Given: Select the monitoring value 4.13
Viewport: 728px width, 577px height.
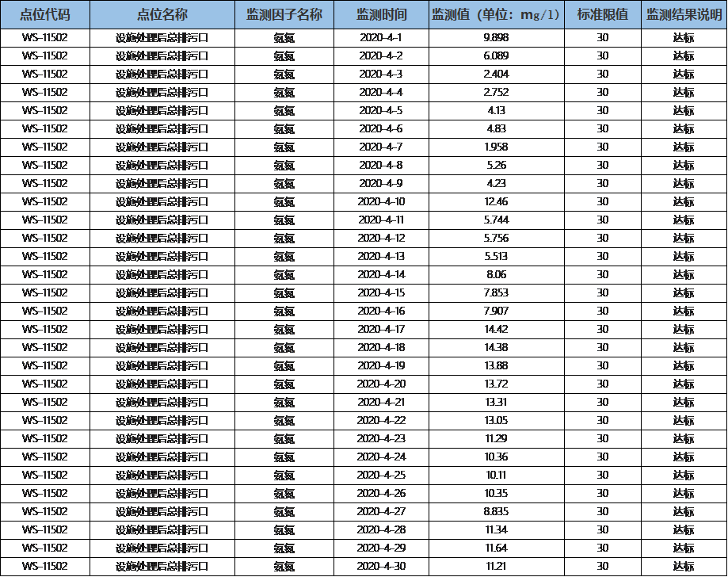Looking at the screenshot, I should coord(497,111).
